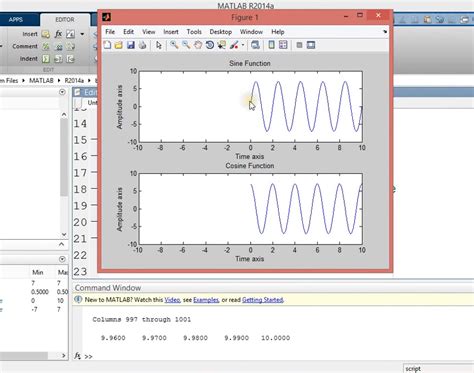Viewport: 474px width, 373px height.
Task: Save the figure with the floppy disk icon
Action: pos(131,45)
